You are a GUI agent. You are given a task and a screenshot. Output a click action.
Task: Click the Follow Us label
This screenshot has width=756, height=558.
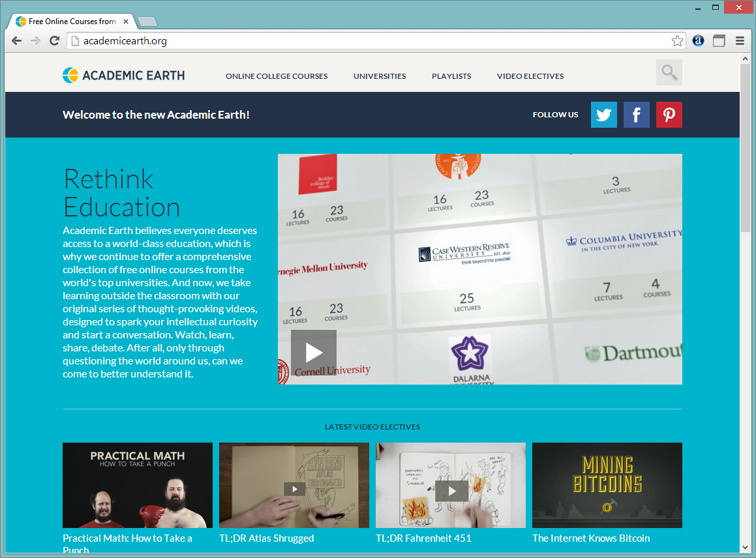pos(556,115)
